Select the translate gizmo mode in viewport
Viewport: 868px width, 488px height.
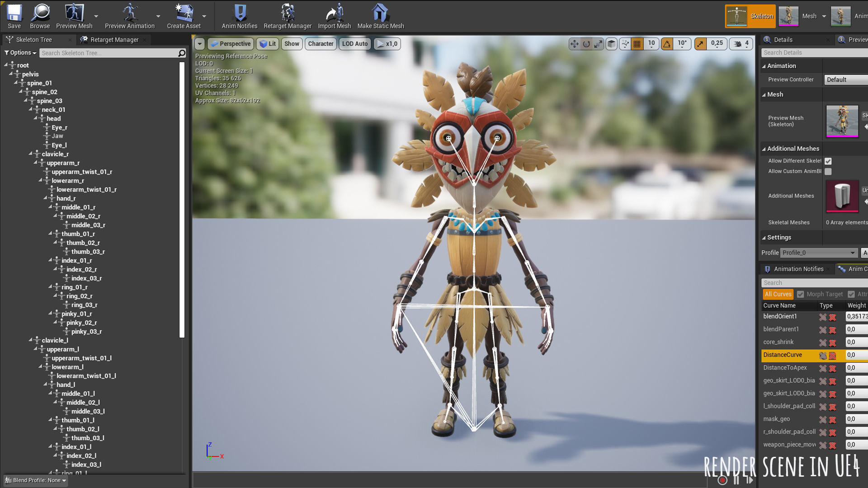click(574, 44)
